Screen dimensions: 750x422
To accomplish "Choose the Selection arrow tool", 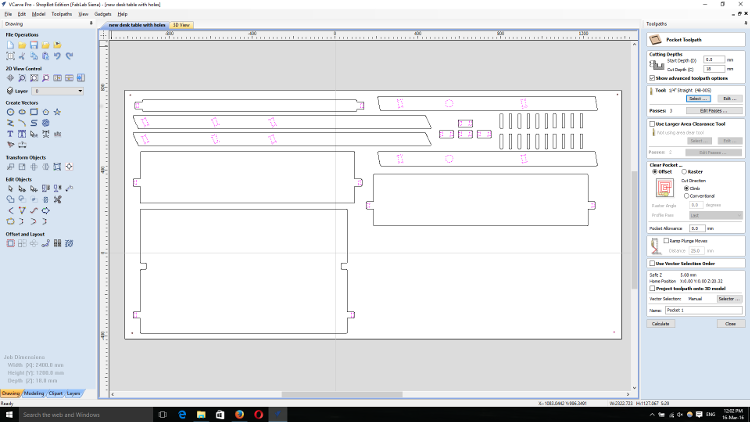I will tap(11, 189).
